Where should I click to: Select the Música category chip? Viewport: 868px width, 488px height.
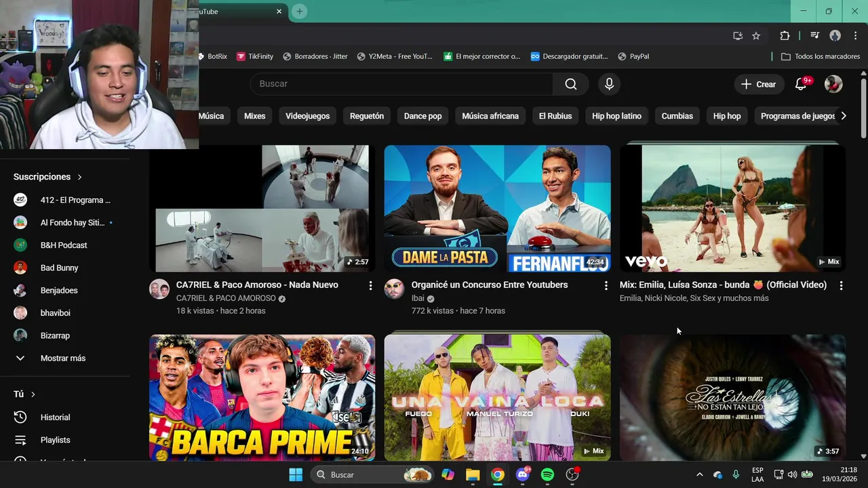point(211,116)
